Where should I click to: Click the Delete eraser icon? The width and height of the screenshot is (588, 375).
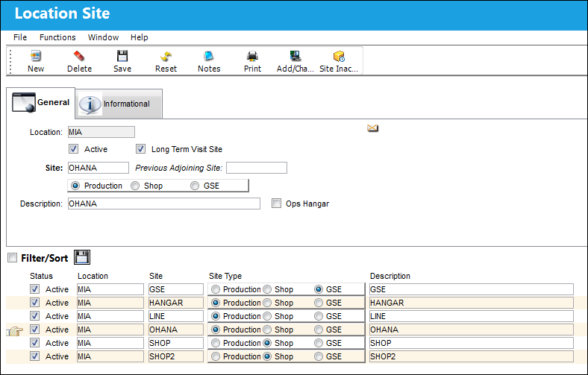coord(79,56)
